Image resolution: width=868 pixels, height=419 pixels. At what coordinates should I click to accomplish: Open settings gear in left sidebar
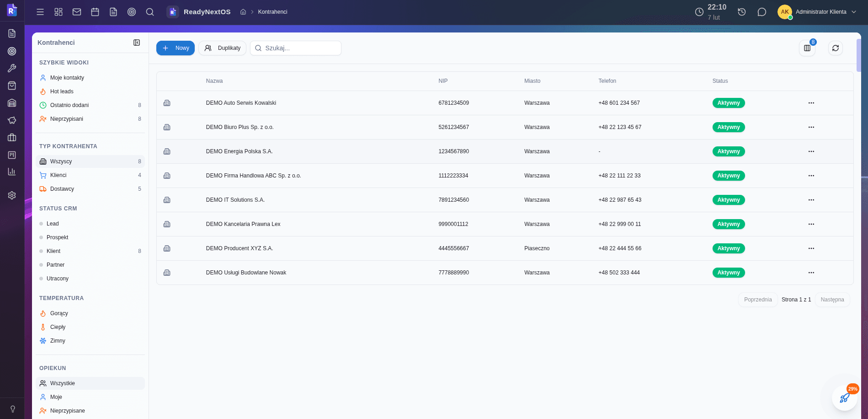[12, 195]
